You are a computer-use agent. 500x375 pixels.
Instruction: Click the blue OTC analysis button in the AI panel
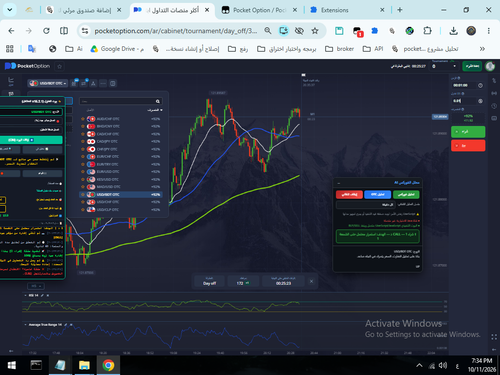(378, 194)
